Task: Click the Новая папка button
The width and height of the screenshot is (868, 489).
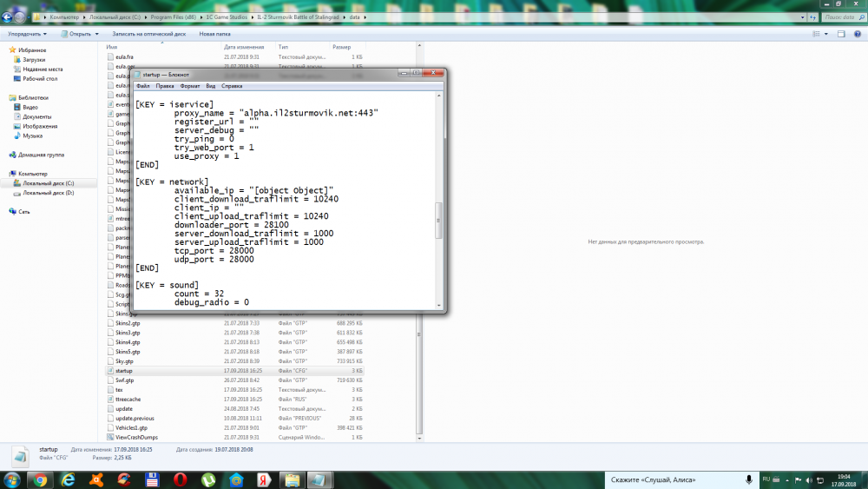Action: (x=214, y=34)
